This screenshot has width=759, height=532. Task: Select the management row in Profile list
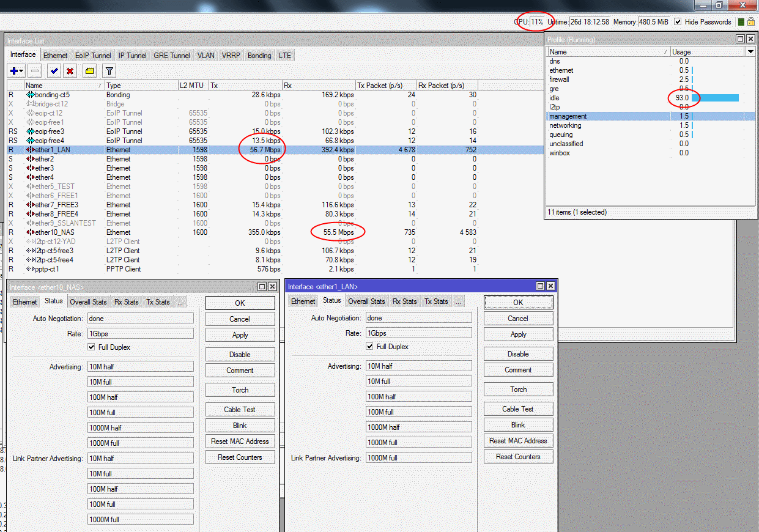pos(651,116)
